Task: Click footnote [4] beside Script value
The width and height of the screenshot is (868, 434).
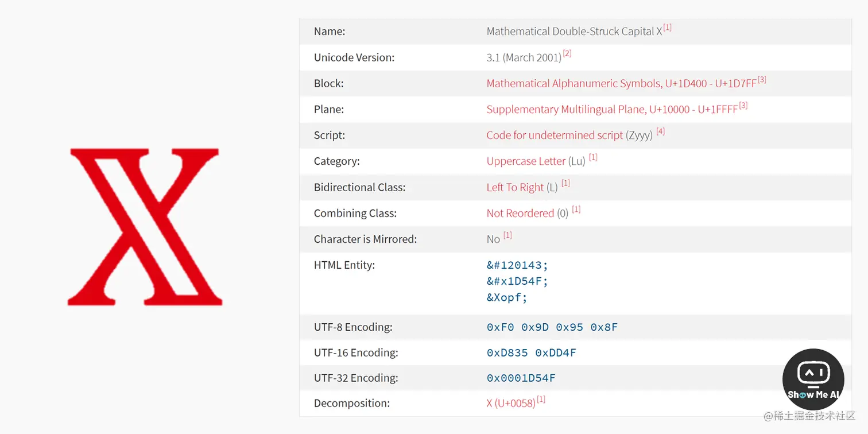Action: 661,131
